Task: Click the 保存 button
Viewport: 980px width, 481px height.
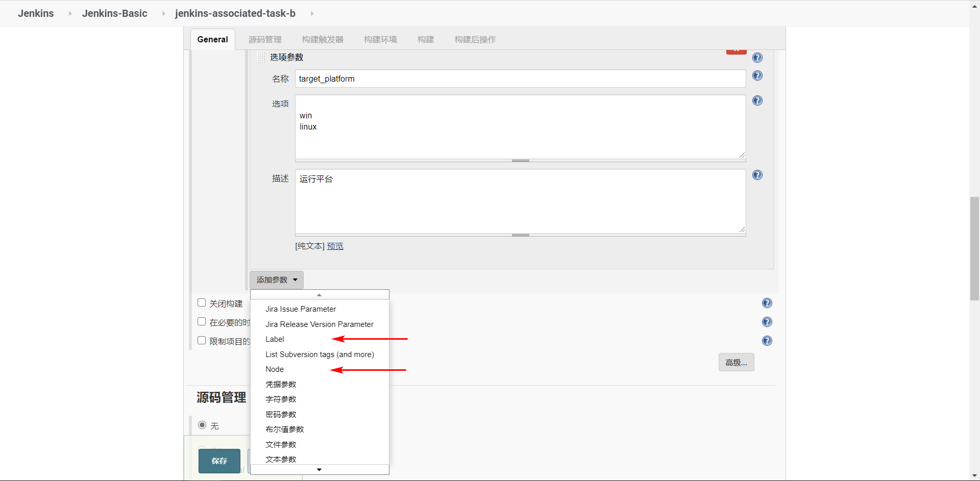Action: (x=219, y=461)
